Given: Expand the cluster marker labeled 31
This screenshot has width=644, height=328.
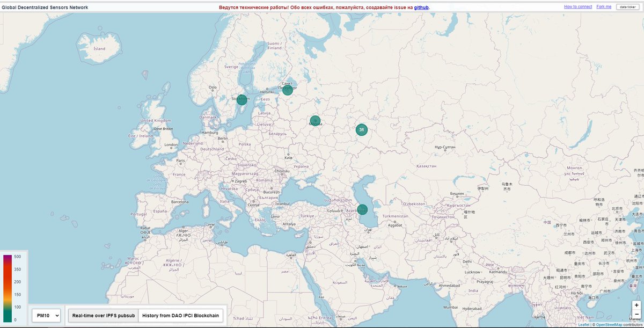Looking at the screenshot, I should coord(362,129).
